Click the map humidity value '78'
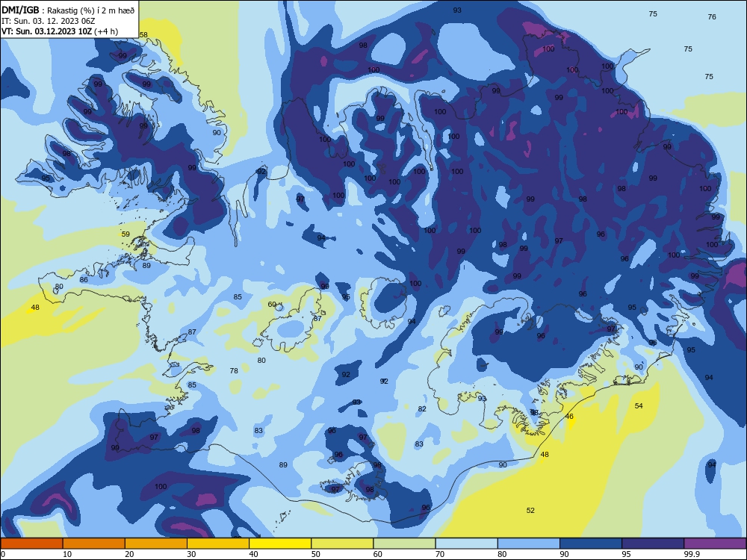 233,370
